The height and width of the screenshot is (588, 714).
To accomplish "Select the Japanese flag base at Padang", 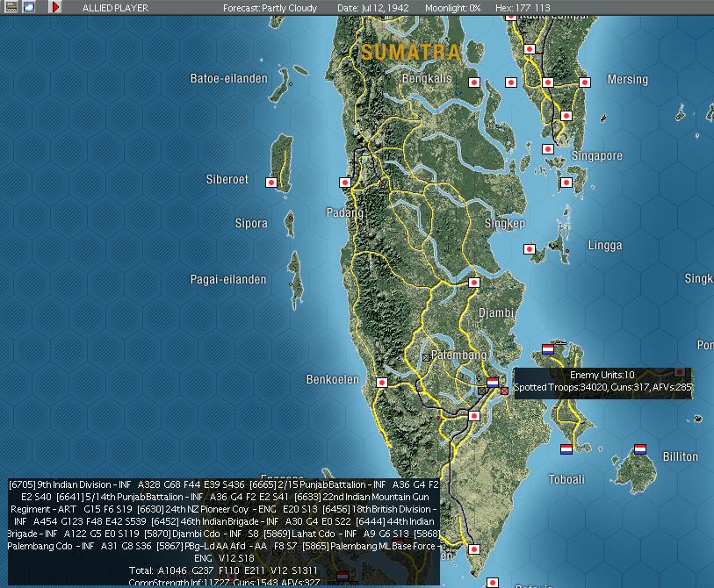I will pyautogui.click(x=345, y=183).
